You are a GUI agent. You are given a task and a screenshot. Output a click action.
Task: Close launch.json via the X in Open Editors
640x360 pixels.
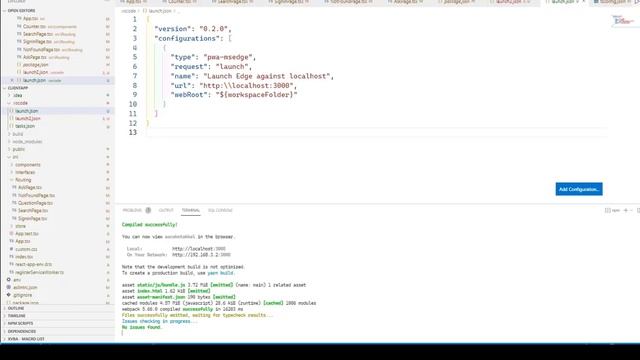coord(12,80)
